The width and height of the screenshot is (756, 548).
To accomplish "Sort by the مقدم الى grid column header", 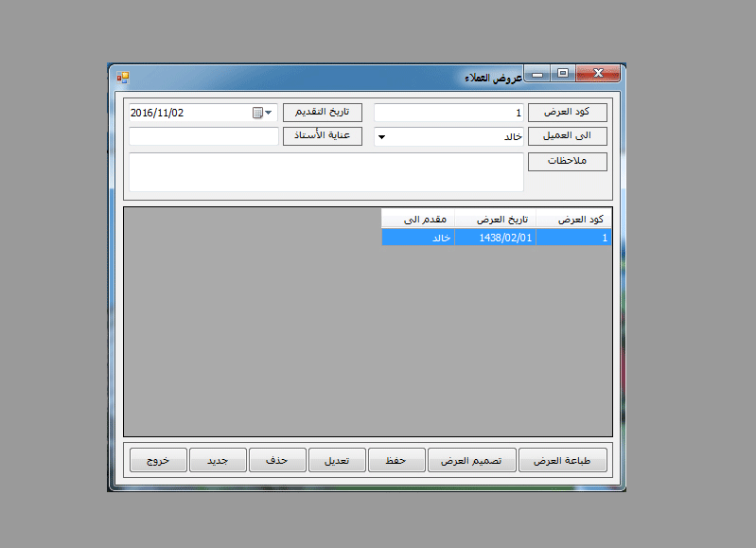I will click(x=418, y=219).
